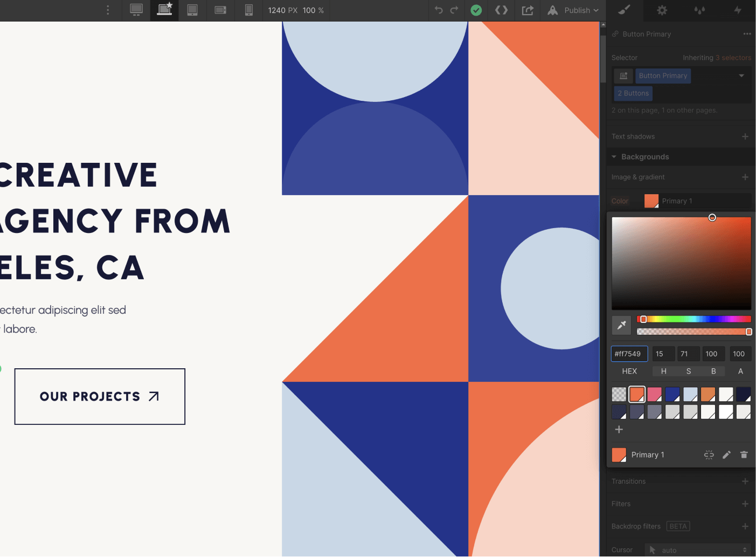Click the 3 selectors inheriting link

pos(733,58)
